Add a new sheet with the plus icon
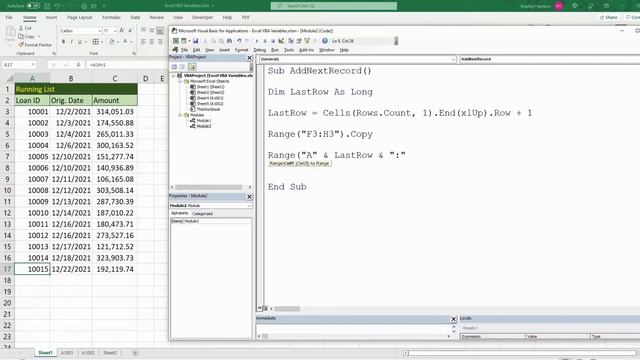This screenshot has width=640, height=360. (135, 353)
